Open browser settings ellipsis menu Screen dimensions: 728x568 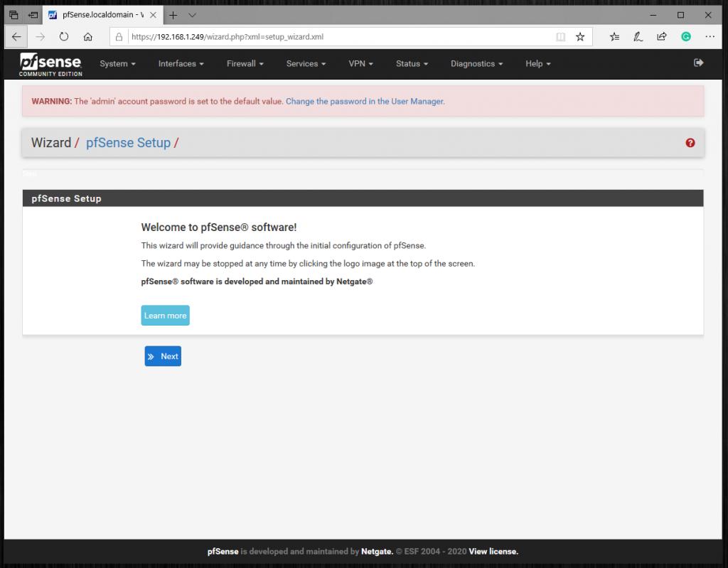point(710,37)
